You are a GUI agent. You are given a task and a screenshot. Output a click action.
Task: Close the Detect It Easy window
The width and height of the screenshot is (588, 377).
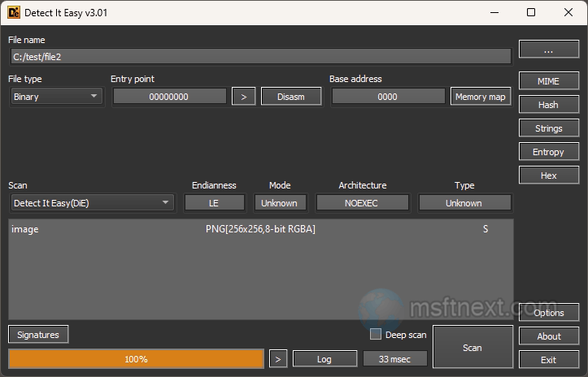(x=568, y=13)
